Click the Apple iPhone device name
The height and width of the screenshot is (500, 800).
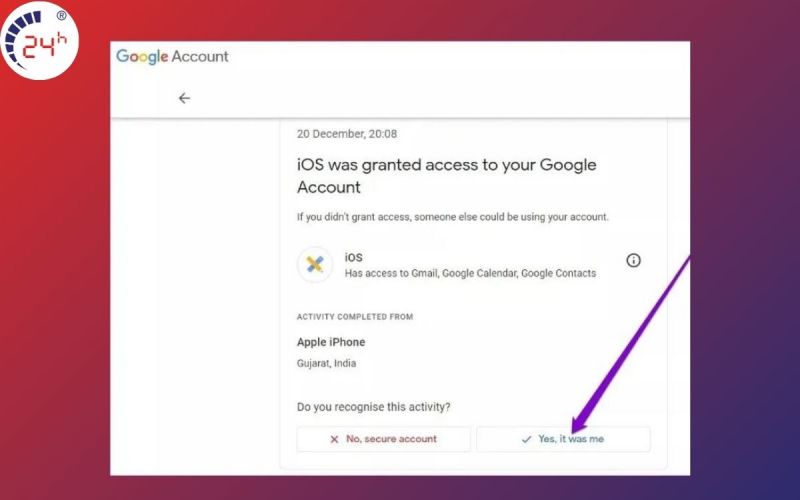[331, 342]
